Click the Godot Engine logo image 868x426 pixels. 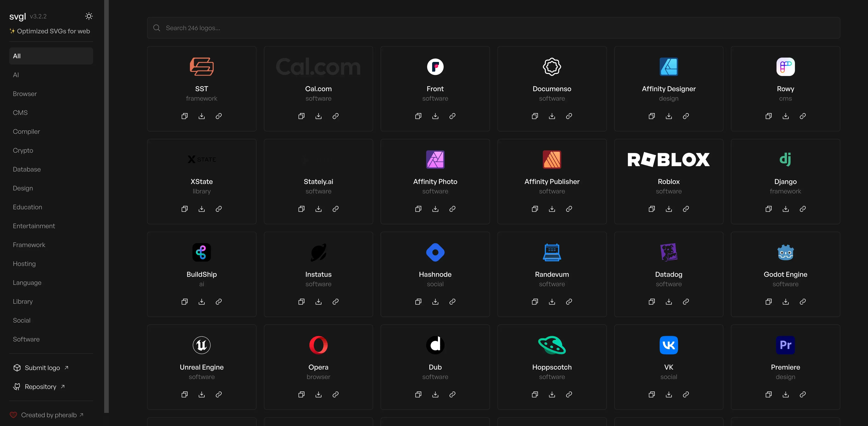785,252
